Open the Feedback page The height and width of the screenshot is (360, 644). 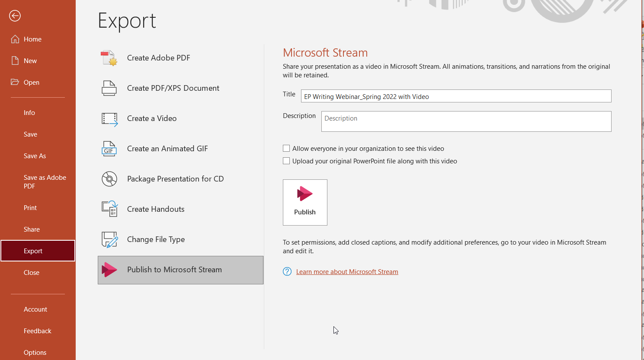click(38, 331)
